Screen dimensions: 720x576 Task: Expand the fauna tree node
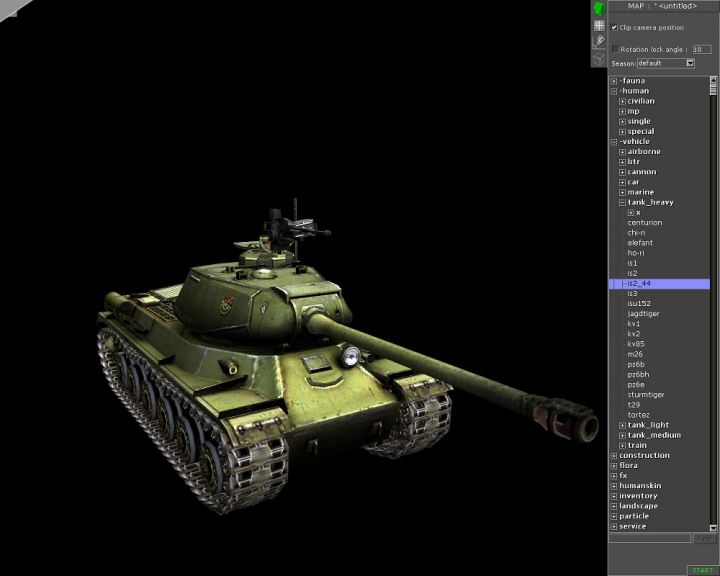[614, 81]
